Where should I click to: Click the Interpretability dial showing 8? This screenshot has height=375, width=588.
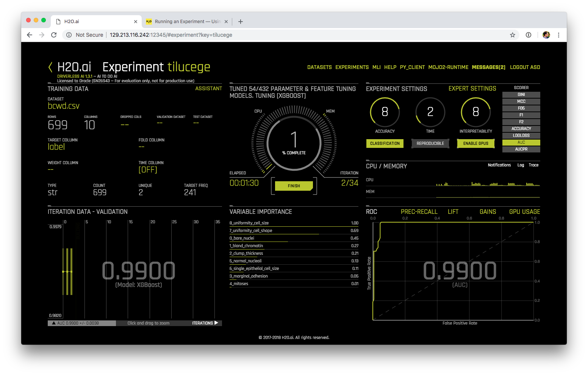pyautogui.click(x=476, y=112)
